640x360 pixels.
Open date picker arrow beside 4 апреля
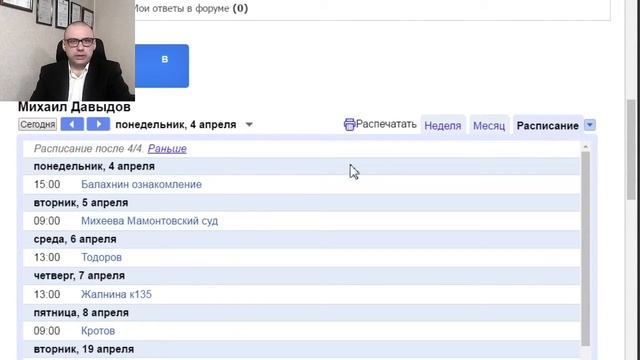(x=249, y=124)
